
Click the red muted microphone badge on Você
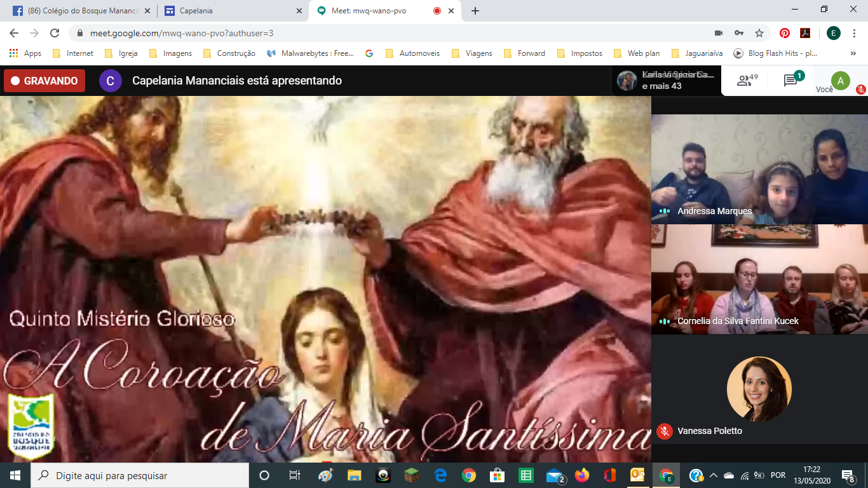pos(861,90)
